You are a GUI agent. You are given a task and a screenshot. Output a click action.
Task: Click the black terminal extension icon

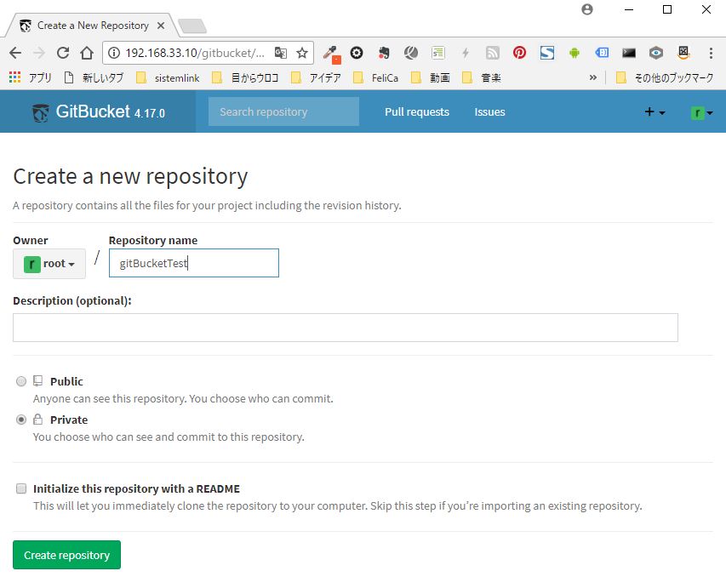click(x=629, y=53)
